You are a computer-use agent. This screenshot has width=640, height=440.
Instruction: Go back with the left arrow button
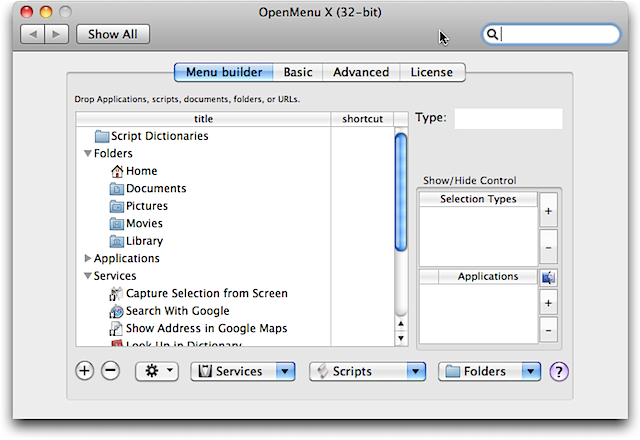pos(33,34)
